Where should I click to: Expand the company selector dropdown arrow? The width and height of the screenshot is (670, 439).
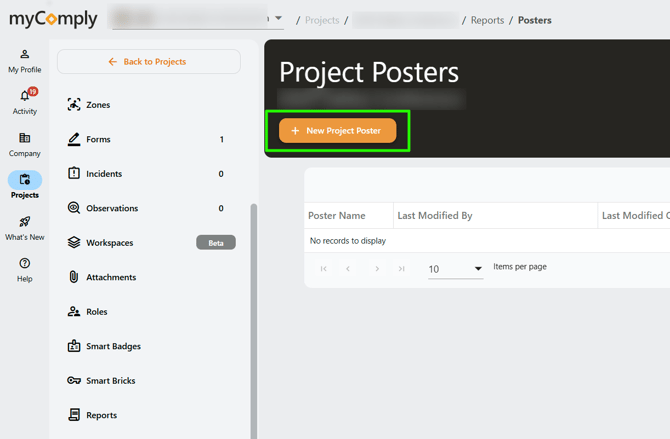pyautogui.click(x=278, y=18)
